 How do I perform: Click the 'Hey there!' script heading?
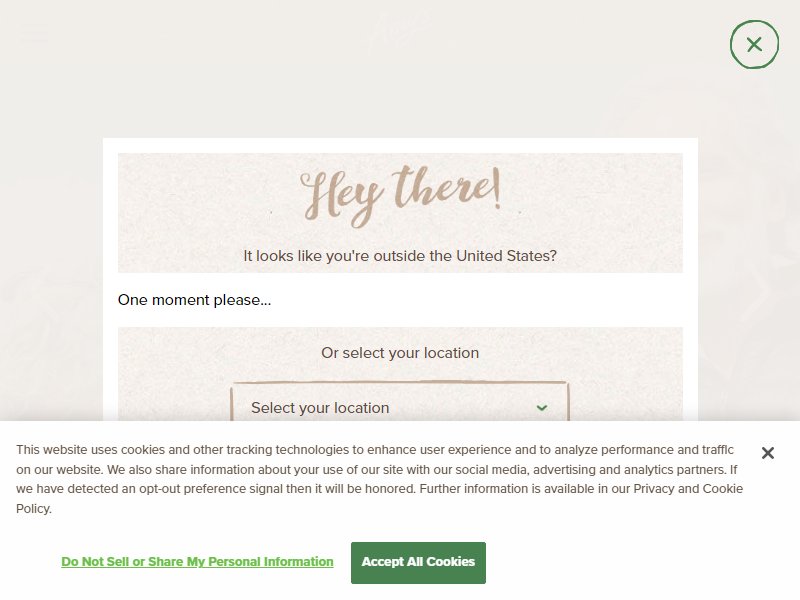(x=401, y=196)
